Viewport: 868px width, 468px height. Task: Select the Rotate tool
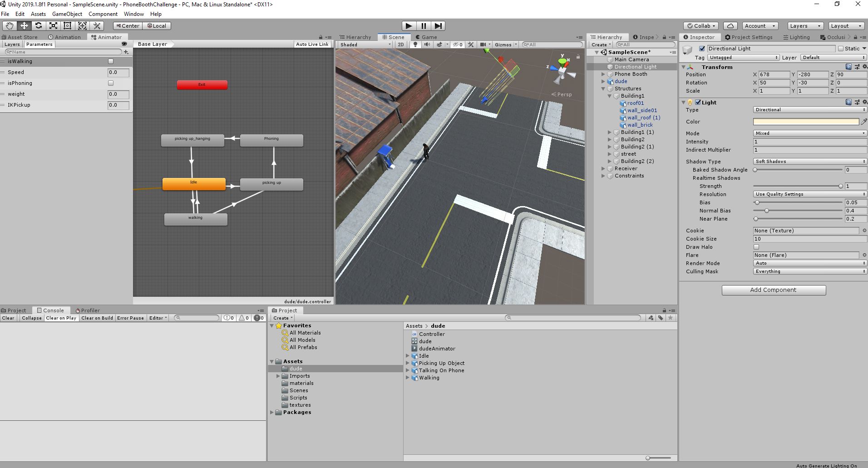pyautogui.click(x=39, y=26)
